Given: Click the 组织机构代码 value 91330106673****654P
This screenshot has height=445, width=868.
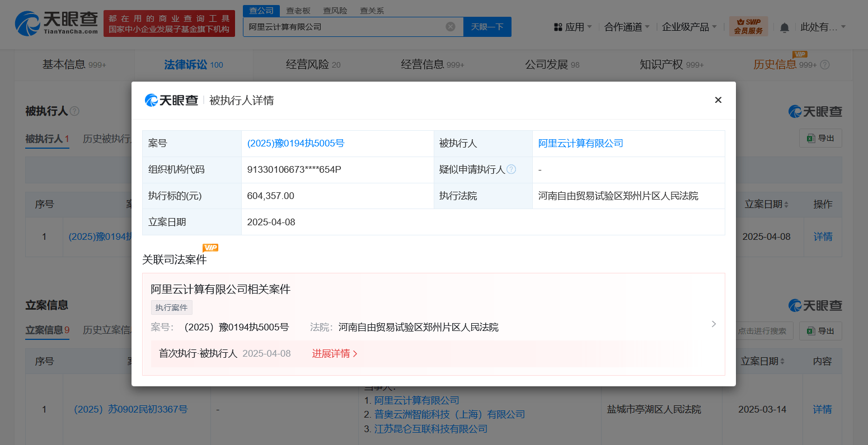Looking at the screenshot, I should pyautogui.click(x=294, y=170).
